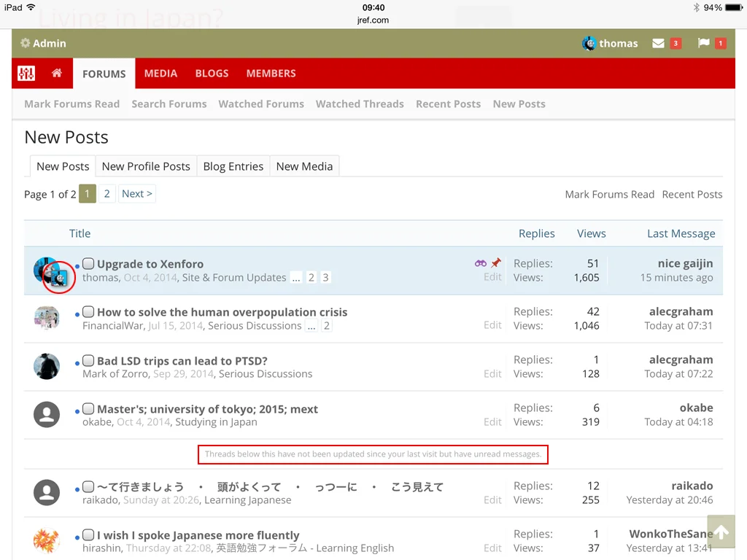The height and width of the screenshot is (560, 747).
Task: Open the BLOGS nav tab
Action: click(x=212, y=74)
